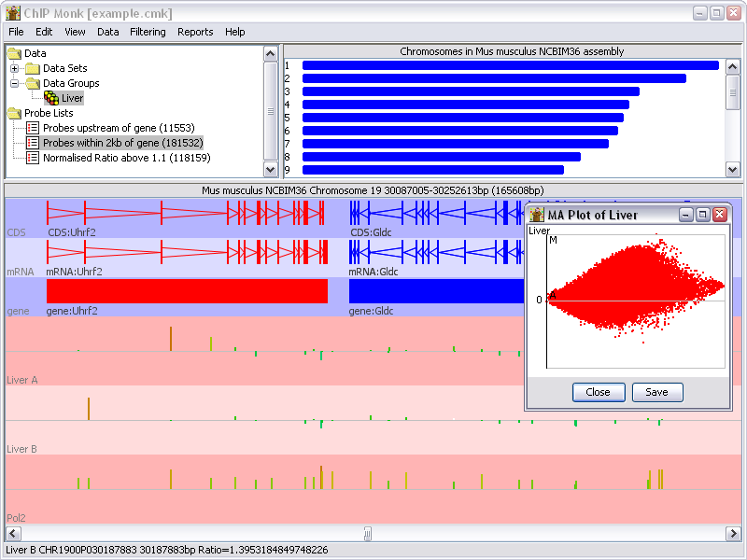
Task: Click right arrow of chromosome view scrollbar
Action: (x=733, y=533)
